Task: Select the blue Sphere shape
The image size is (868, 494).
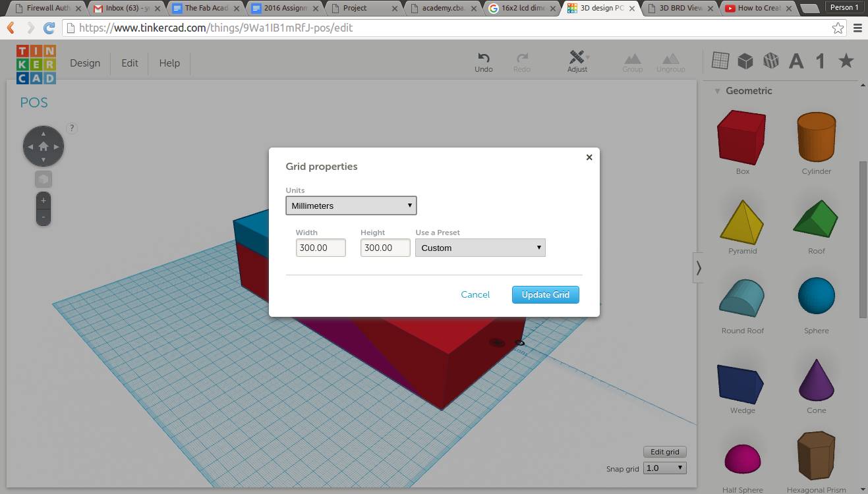Action: point(817,296)
